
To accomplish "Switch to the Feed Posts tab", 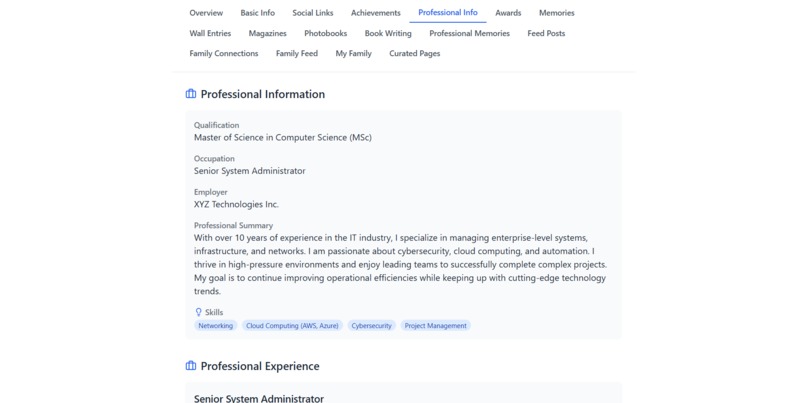I will (546, 33).
